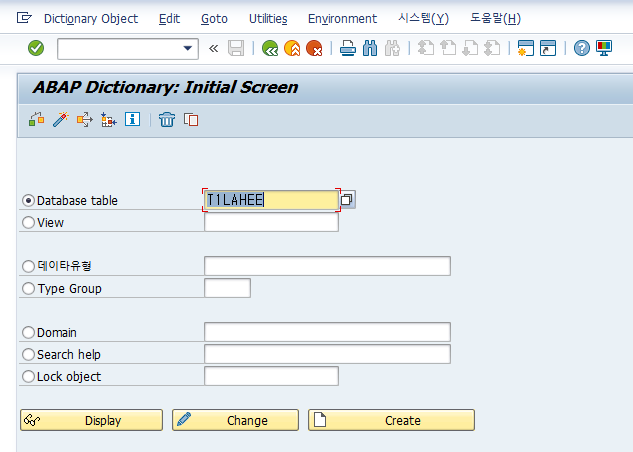Select the Lock object radio button

(28, 377)
